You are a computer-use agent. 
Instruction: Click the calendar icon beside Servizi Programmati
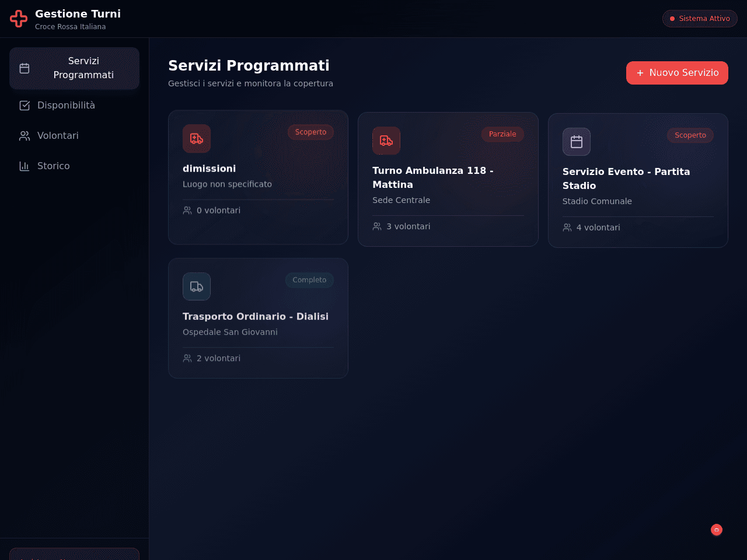tap(25, 68)
